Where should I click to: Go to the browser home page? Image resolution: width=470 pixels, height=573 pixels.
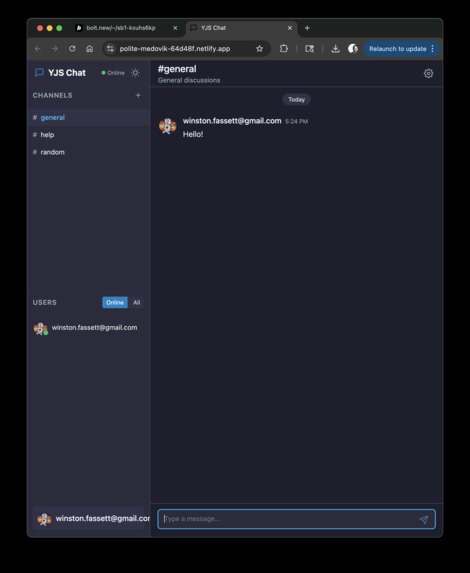click(x=90, y=49)
